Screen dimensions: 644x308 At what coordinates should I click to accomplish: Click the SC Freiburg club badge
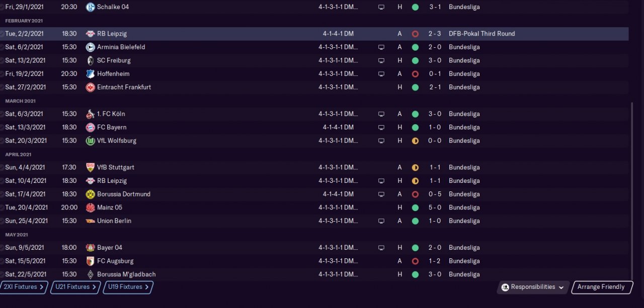pos(91,60)
